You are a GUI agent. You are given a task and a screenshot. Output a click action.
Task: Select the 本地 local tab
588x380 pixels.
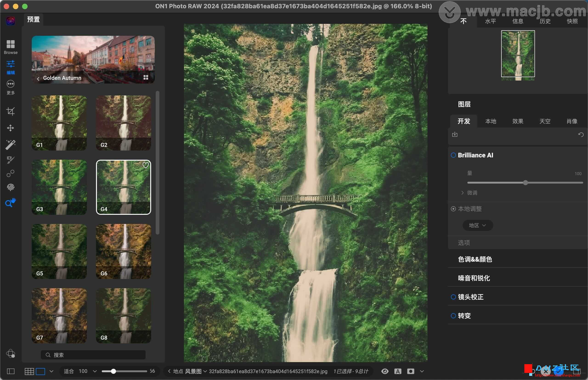pyautogui.click(x=490, y=121)
